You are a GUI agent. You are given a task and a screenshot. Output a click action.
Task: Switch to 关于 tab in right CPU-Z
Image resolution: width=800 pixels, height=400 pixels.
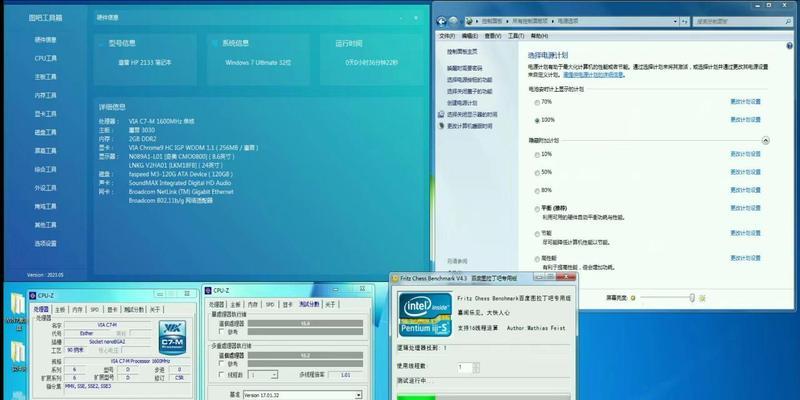330,304
